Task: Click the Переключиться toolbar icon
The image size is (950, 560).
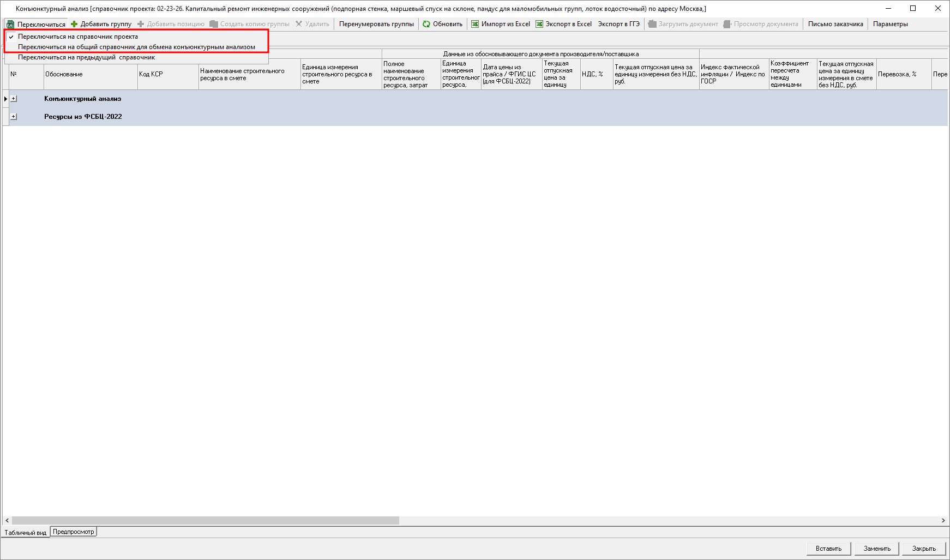Action: pos(10,25)
